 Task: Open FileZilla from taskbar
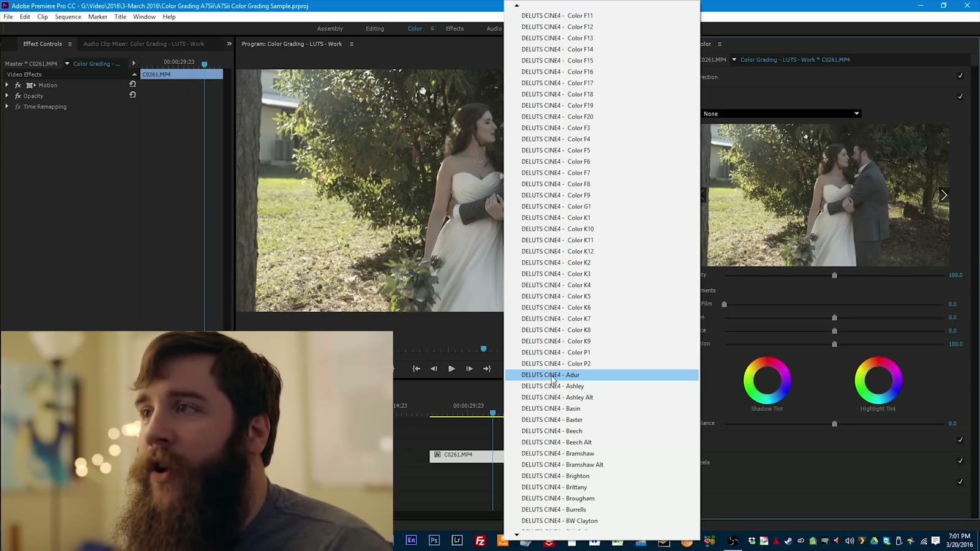480,540
